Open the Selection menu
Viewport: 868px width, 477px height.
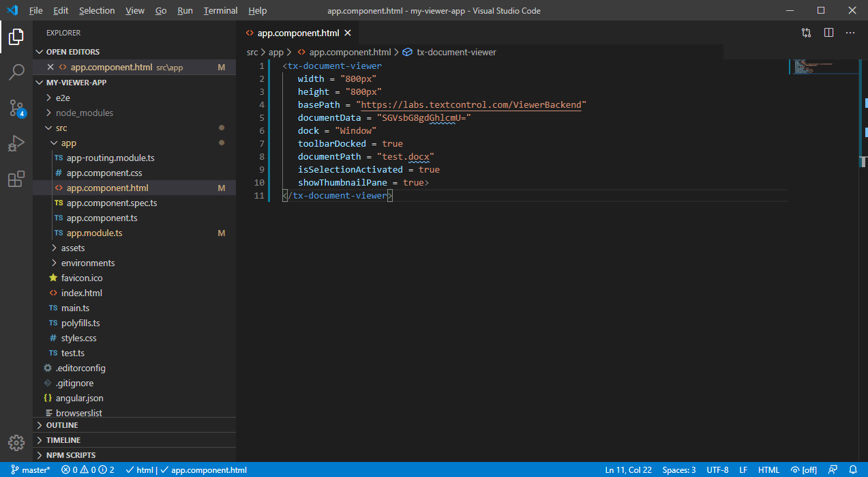point(97,10)
